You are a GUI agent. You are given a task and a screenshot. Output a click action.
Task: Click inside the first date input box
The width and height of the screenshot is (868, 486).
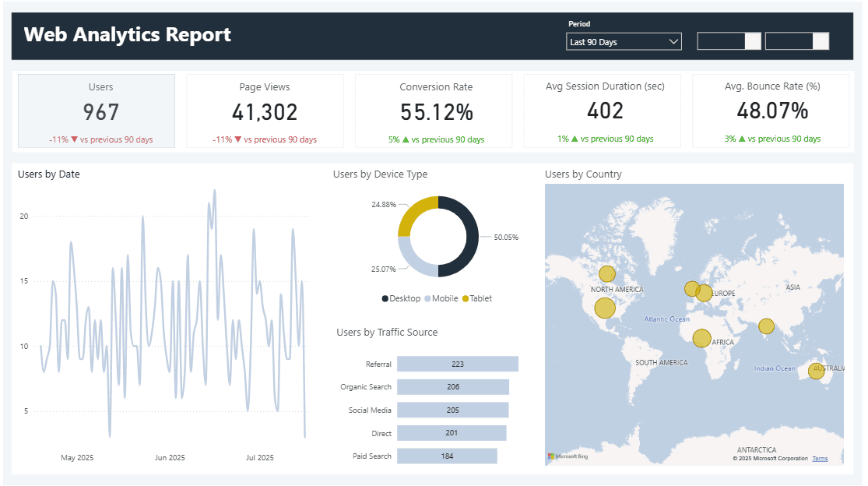point(721,41)
